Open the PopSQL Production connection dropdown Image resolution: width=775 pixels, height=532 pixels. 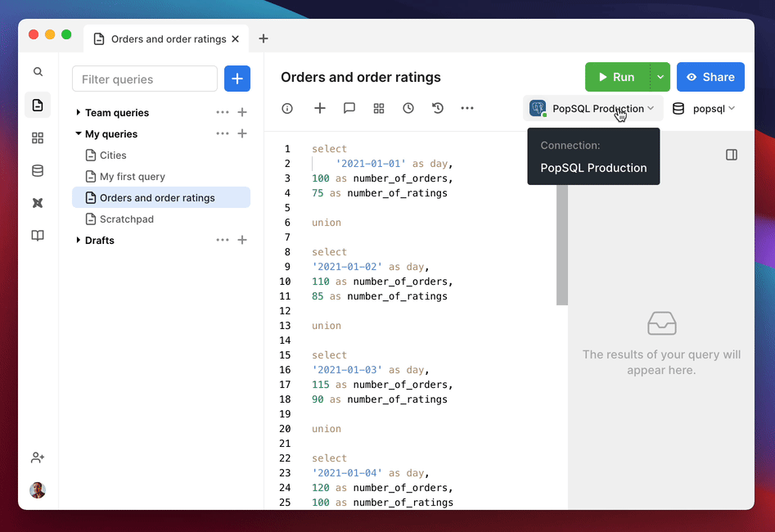coord(593,108)
